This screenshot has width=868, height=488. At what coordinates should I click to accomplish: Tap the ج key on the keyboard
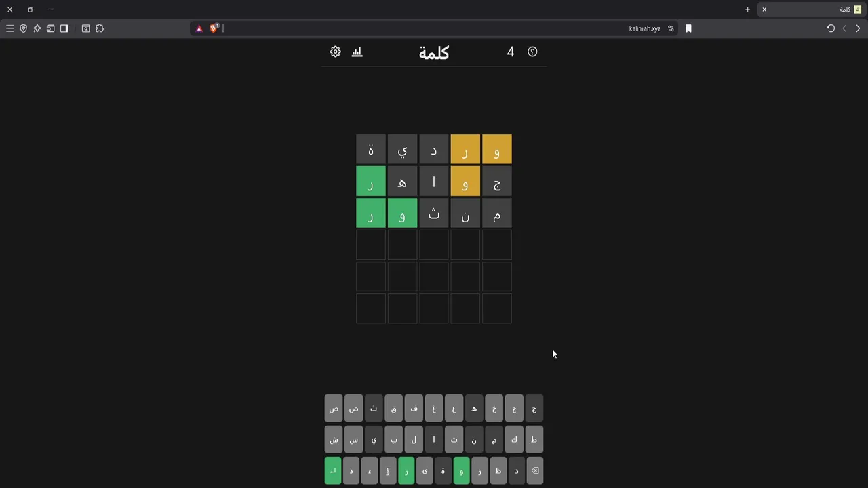[534, 409]
